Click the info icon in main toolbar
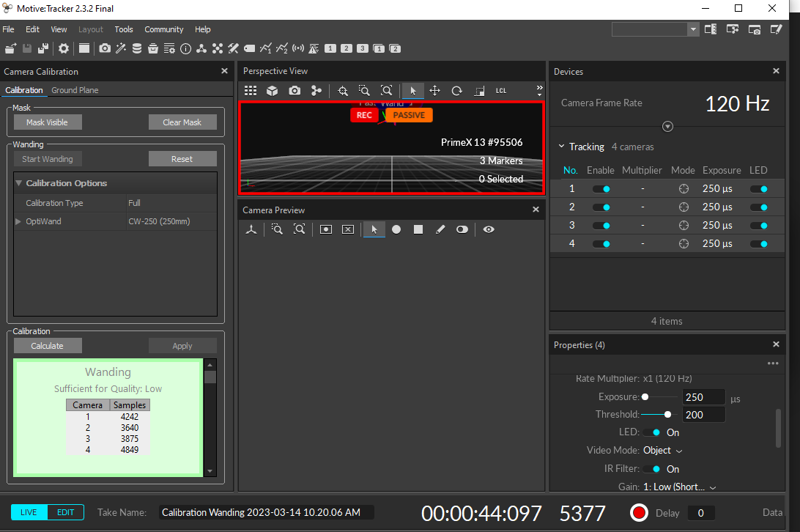Screen dimensions: 800x532 [x=185, y=48]
